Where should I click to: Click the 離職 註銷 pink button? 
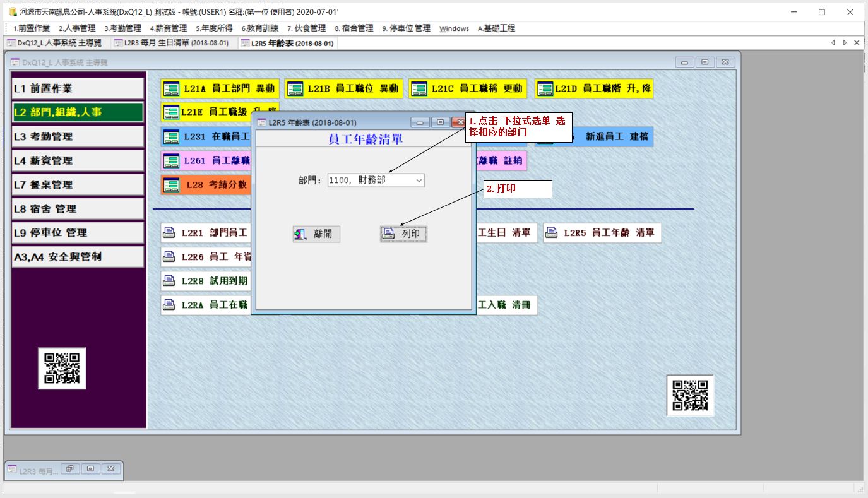[501, 161]
